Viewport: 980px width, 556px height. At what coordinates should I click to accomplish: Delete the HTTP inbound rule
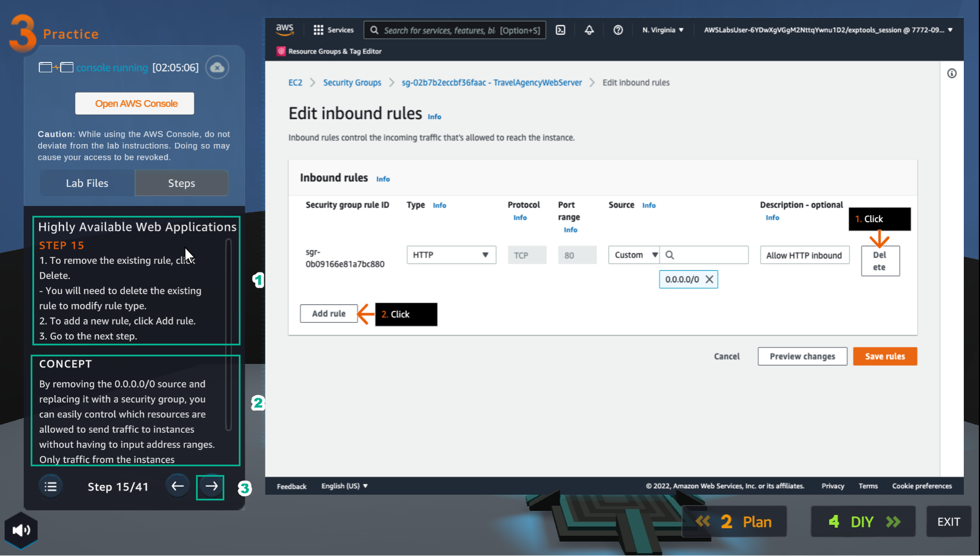880,261
